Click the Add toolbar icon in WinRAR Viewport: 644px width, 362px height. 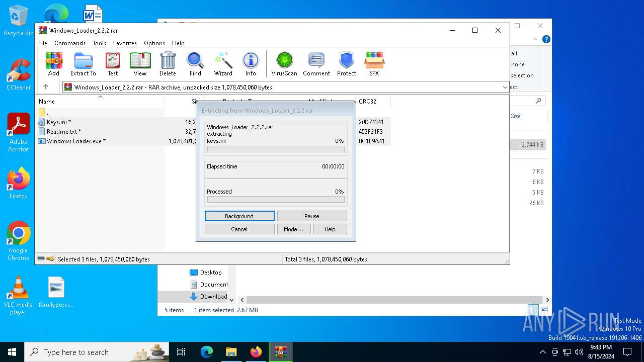pyautogui.click(x=54, y=64)
